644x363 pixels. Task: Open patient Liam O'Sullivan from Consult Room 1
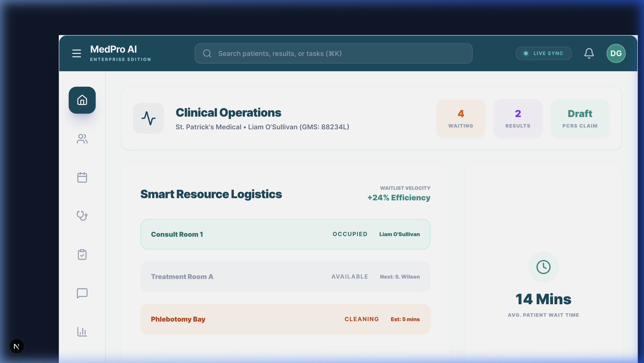pos(399,234)
